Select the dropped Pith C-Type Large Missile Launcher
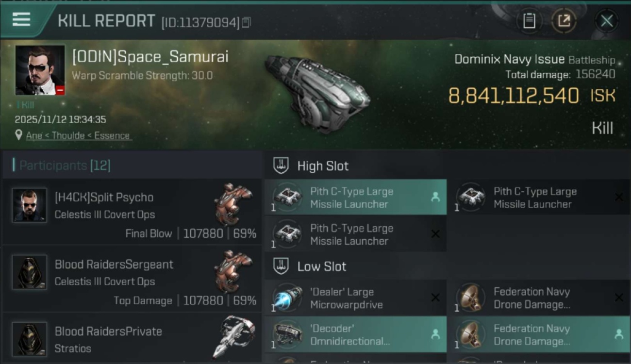Screen dimensions: 631x364 click(355, 198)
